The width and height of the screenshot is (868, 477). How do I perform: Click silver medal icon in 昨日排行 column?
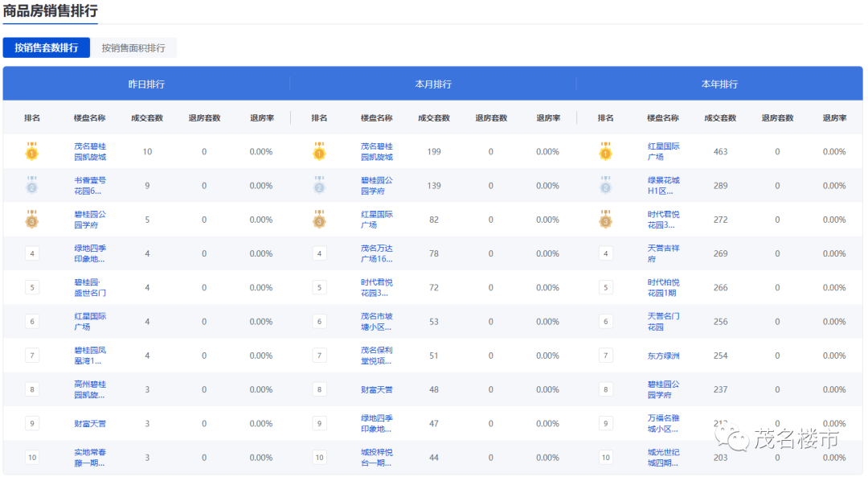[32, 186]
